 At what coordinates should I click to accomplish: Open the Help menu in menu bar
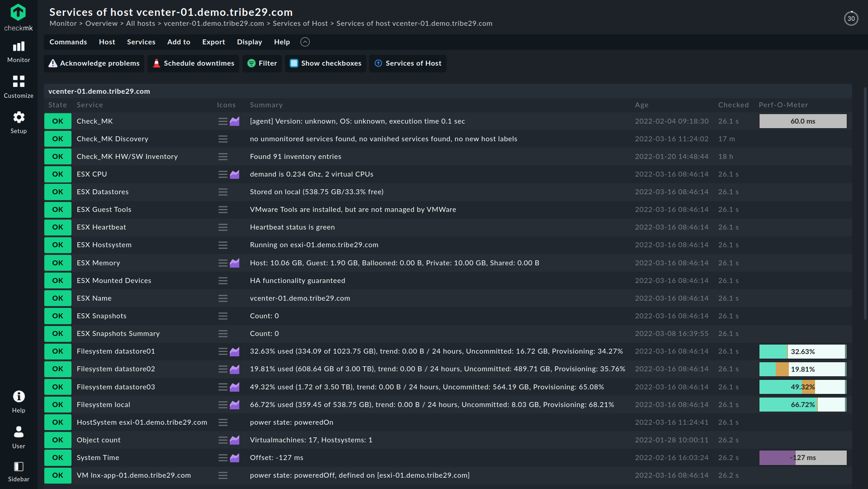point(282,42)
